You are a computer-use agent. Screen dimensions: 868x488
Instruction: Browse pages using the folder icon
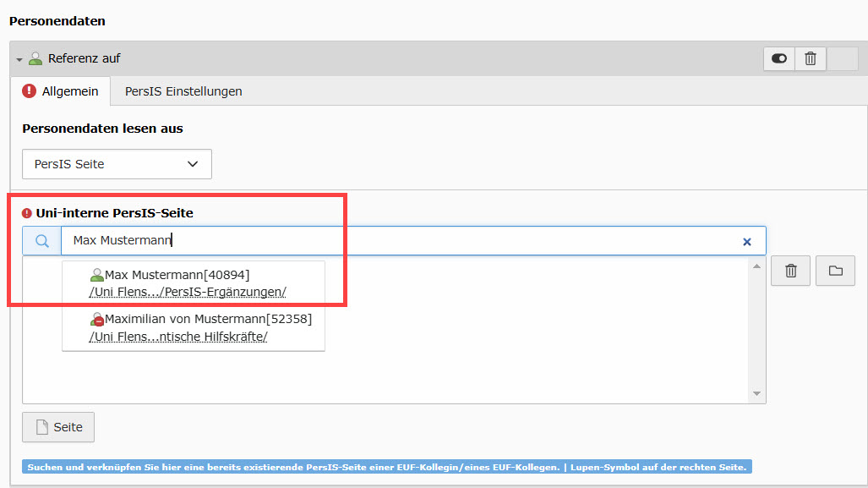click(835, 271)
